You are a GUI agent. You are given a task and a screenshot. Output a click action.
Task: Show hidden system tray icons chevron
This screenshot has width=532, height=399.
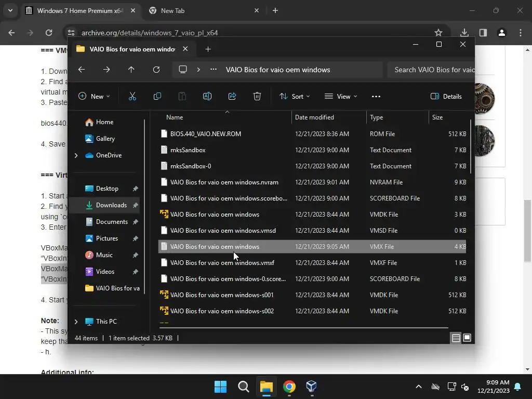pyautogui.click(x=419, y=387)
